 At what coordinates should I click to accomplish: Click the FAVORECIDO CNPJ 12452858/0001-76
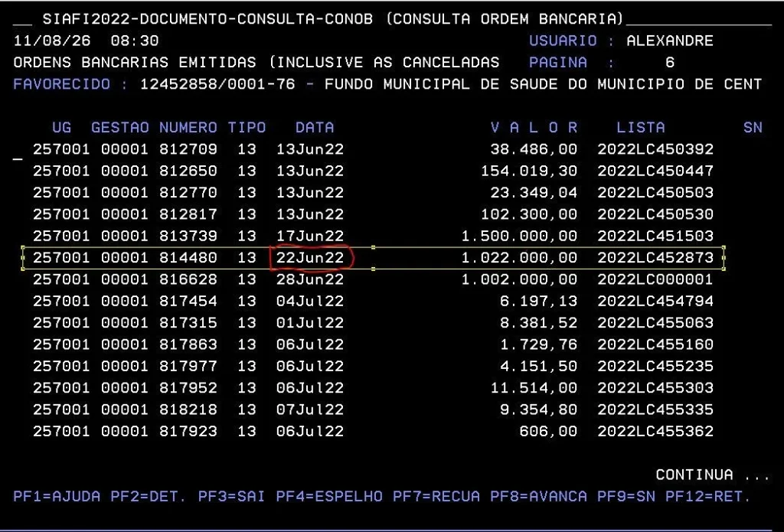click(217, 84)
